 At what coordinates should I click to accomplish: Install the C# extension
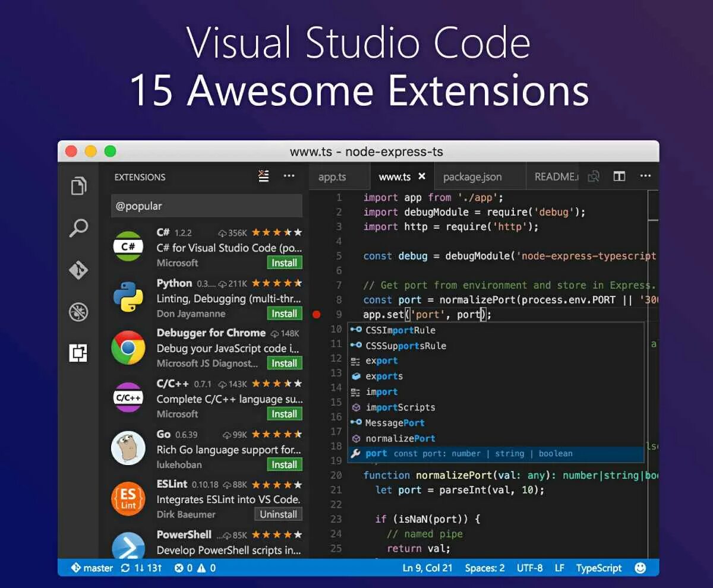[x=285, y=263]
